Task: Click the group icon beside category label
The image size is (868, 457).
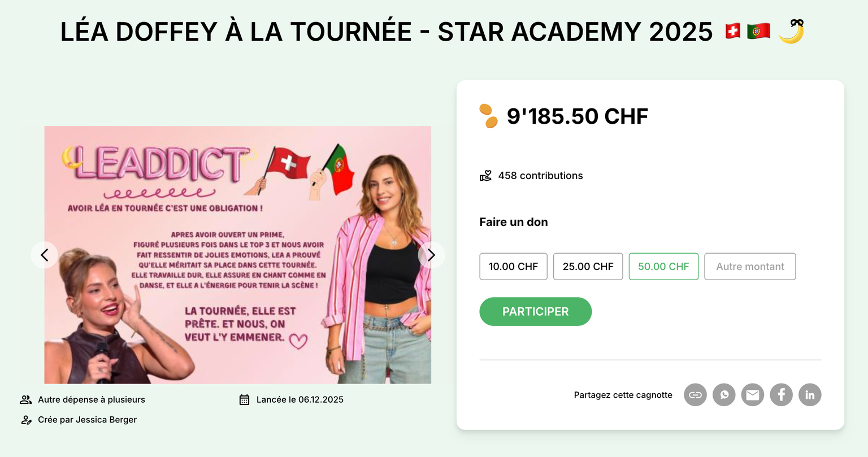Action: 26,400
